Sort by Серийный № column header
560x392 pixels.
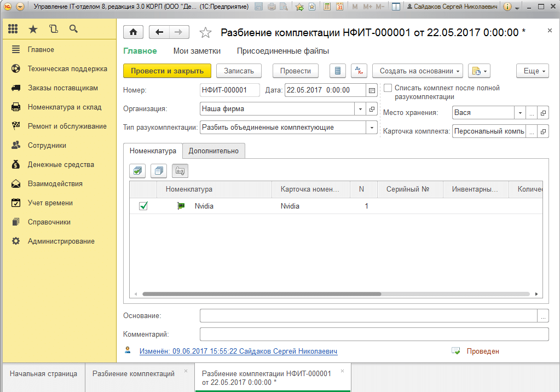[410, 189]
